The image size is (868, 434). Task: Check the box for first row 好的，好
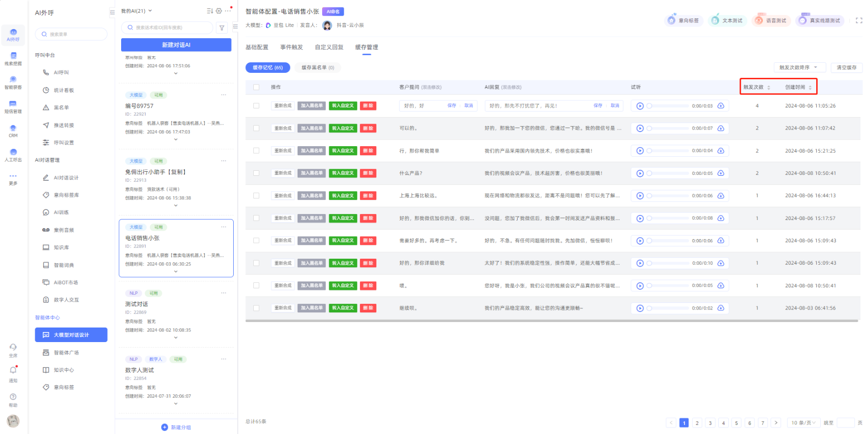(x=256, y=106)
